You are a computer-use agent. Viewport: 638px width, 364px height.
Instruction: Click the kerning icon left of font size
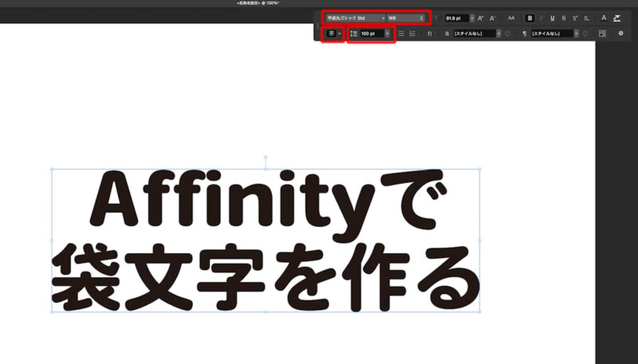tap(436, 18)
